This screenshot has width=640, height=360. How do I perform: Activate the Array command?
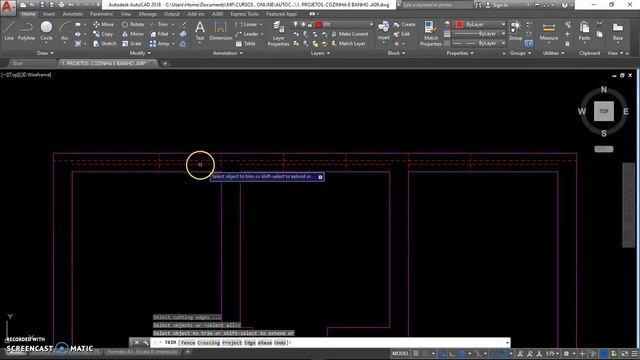click(x=160, y=44)
